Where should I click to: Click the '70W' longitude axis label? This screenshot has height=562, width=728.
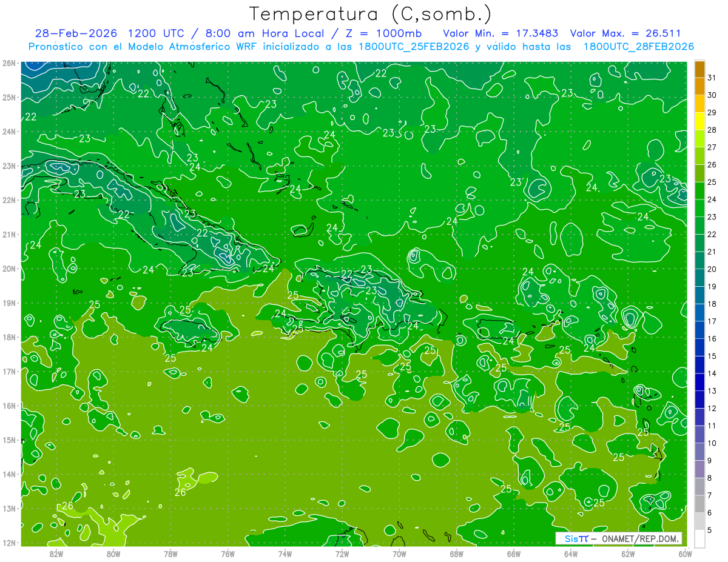click(x=399, y=554)
